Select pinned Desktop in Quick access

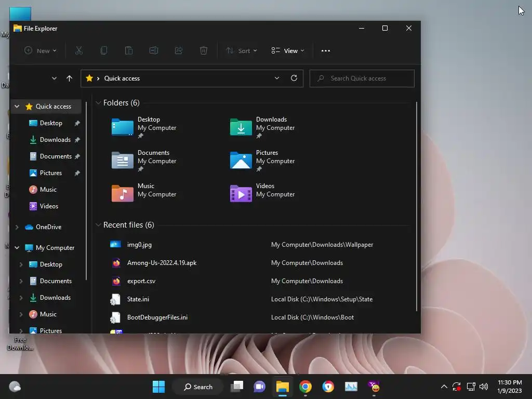[x=51, y=123]
